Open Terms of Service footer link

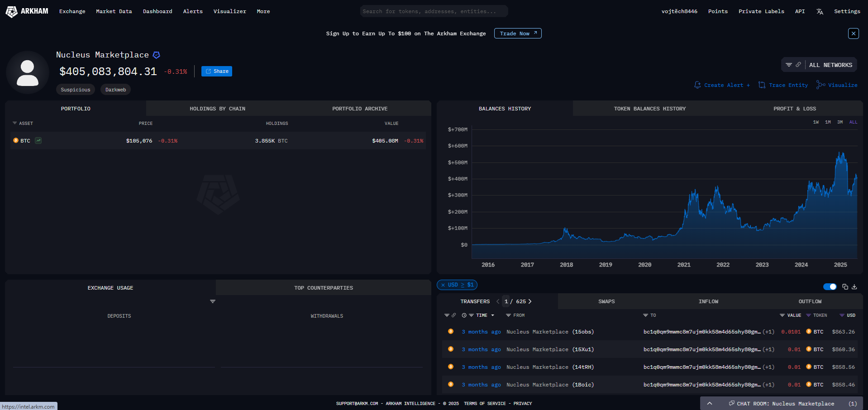[x=485, y=404]
